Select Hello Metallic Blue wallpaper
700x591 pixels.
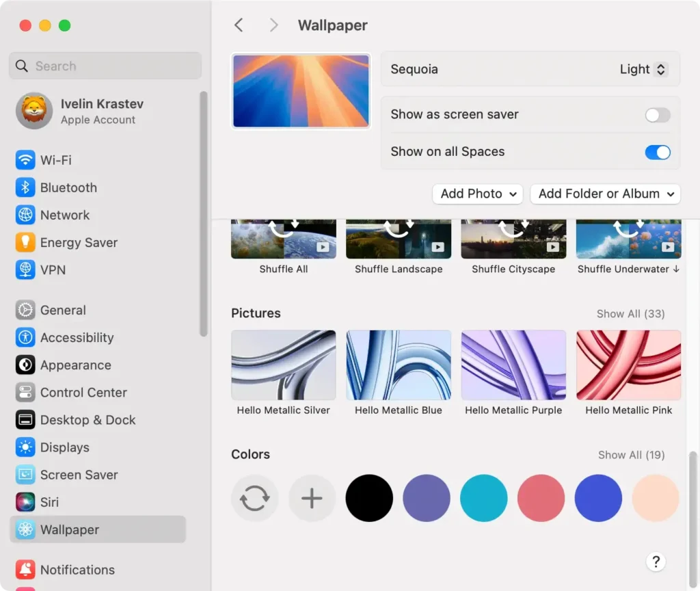[399, 365]
